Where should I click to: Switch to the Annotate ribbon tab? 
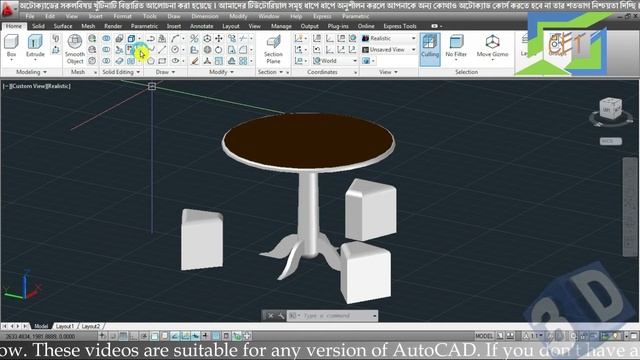[x=202, y=26]
